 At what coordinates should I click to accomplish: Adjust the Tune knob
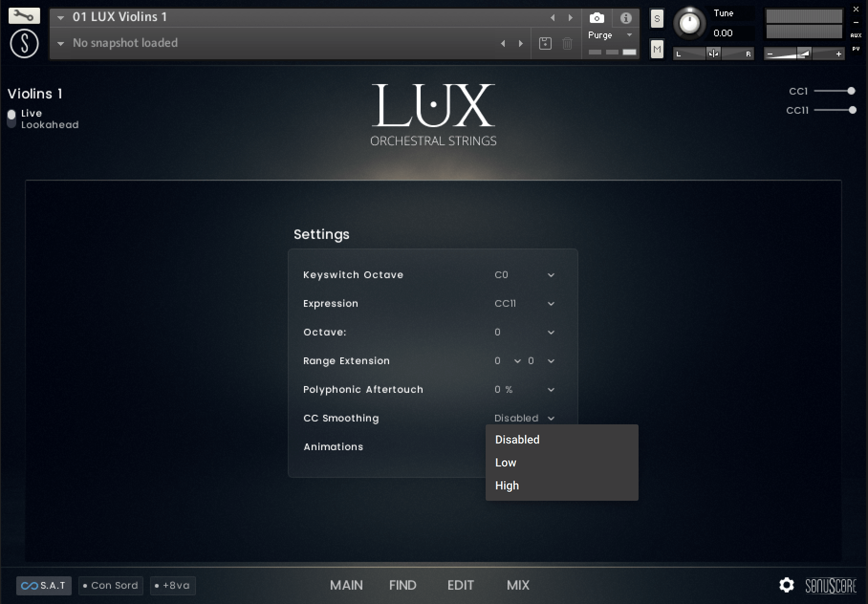[689, 23]
